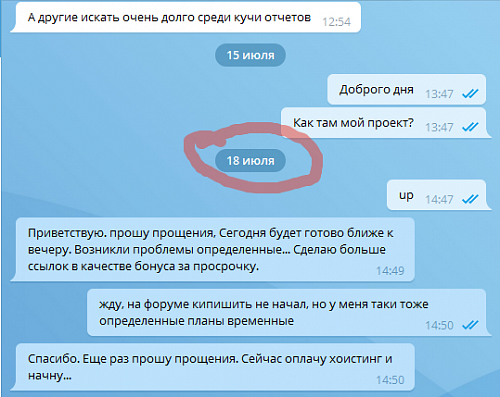Click the А другие искать очень долго message

(186, 17)
